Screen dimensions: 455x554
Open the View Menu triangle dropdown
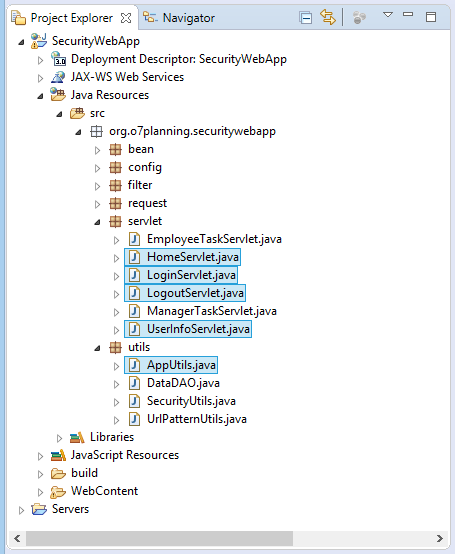coord(388,15)
